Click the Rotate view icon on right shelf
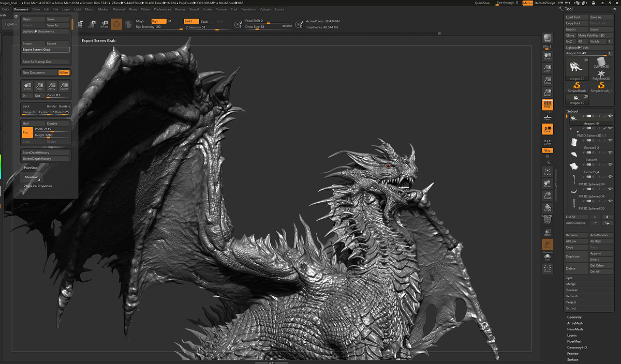The image size is (621, 364). tap(547, 207)
